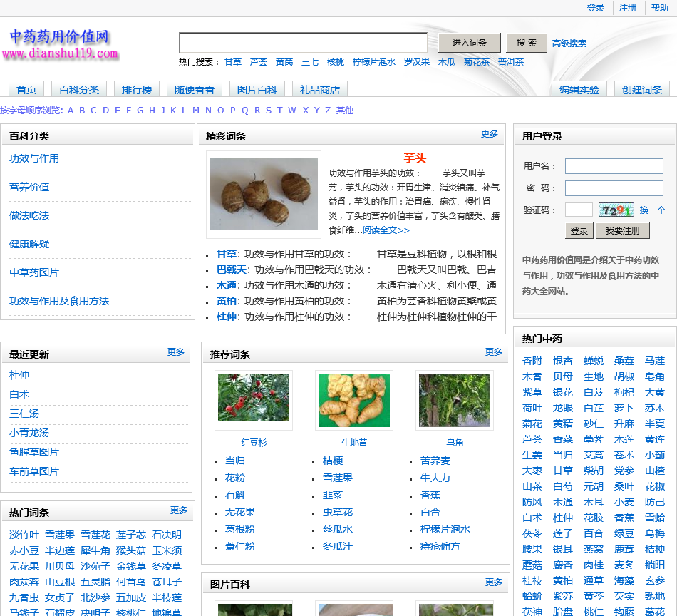Image resolution: width=677 pixels, height=616 pixels.
Task: Open recommended entry 无花果
Action: pyautogui.click(x=240, y=512)
